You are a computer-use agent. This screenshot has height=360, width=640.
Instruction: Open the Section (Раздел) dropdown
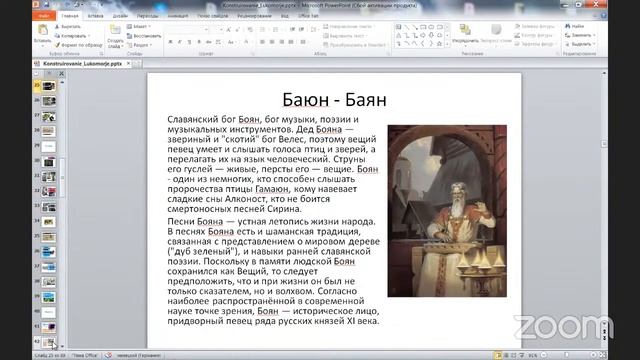(x=140, y=45)
